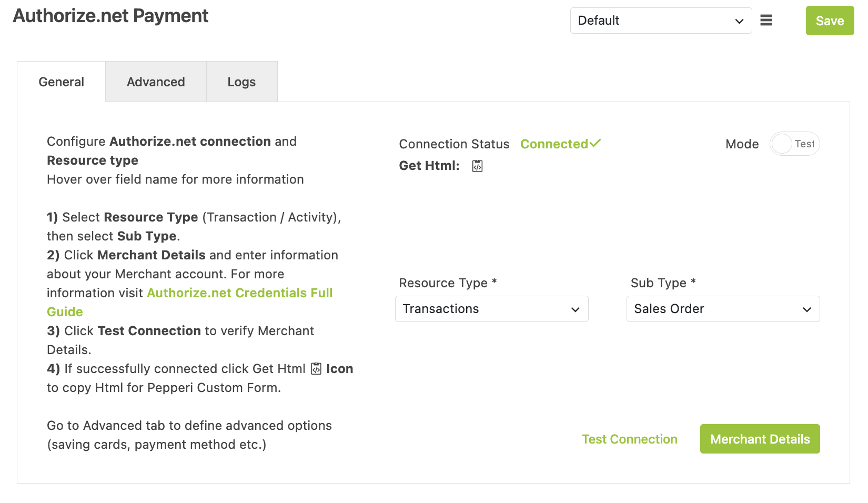Screen dimensions: 868x503
Task: Open the hamburger menu next to Default
Action: (x=766, y=21)
